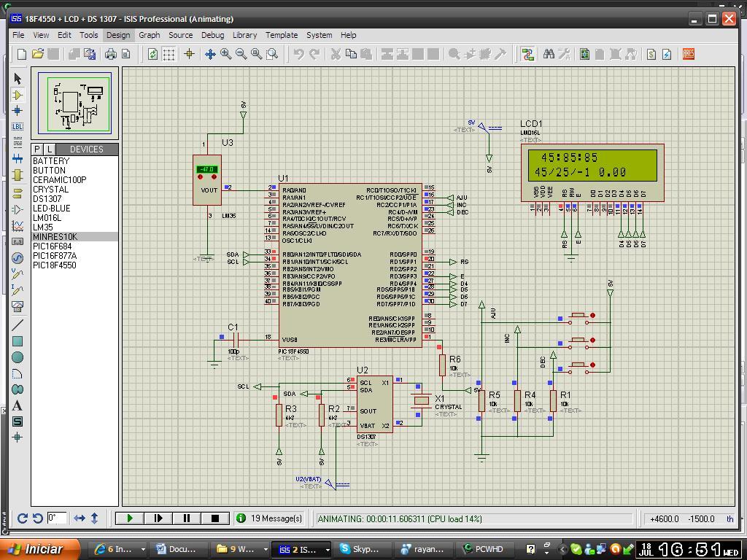Switch to component mode
Image resolution: width=747 pixels, height=560 pixels.
(18, 95)
